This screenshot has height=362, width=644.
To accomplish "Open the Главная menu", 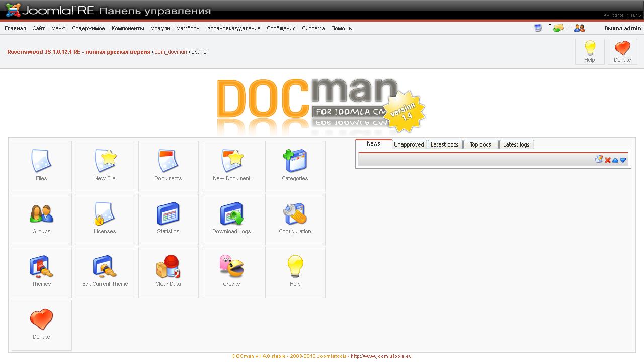I will [x=15, y=28].
